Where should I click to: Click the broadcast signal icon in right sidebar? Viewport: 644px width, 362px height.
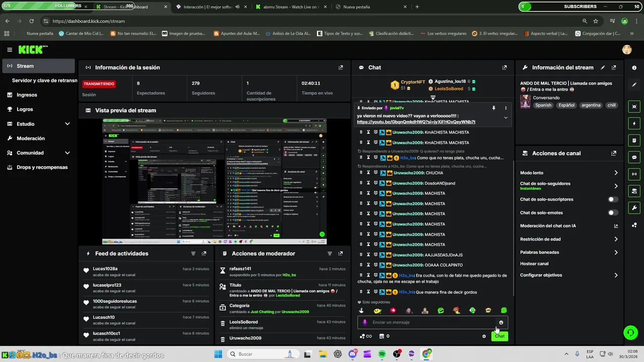coord(634,174)
